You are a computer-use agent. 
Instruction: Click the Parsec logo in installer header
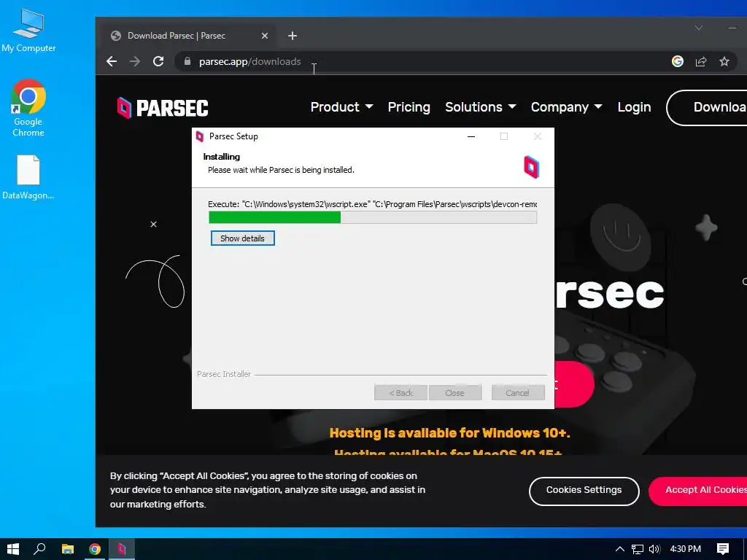click(x=531, y=167)
